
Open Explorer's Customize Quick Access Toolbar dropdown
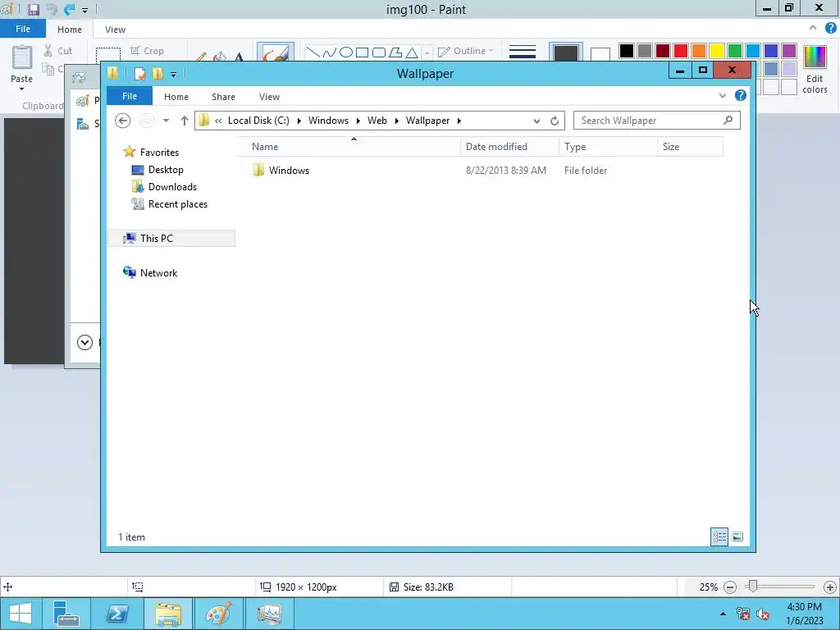tap(174, 75)
